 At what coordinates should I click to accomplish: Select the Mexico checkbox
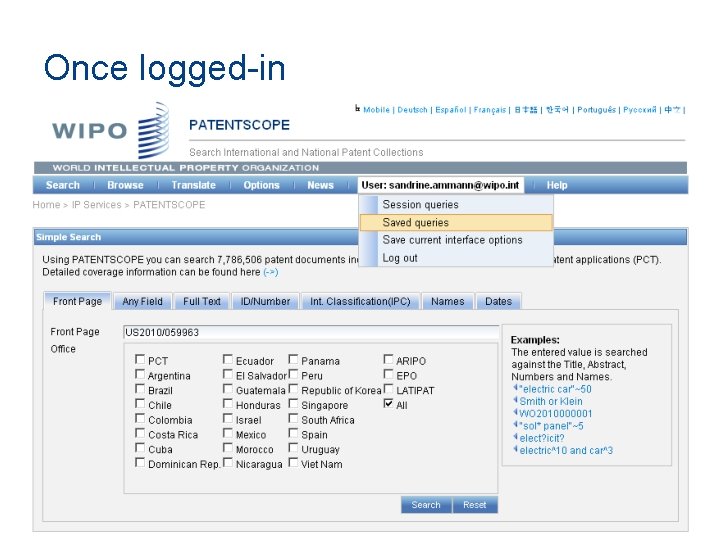tap(228, 433)
